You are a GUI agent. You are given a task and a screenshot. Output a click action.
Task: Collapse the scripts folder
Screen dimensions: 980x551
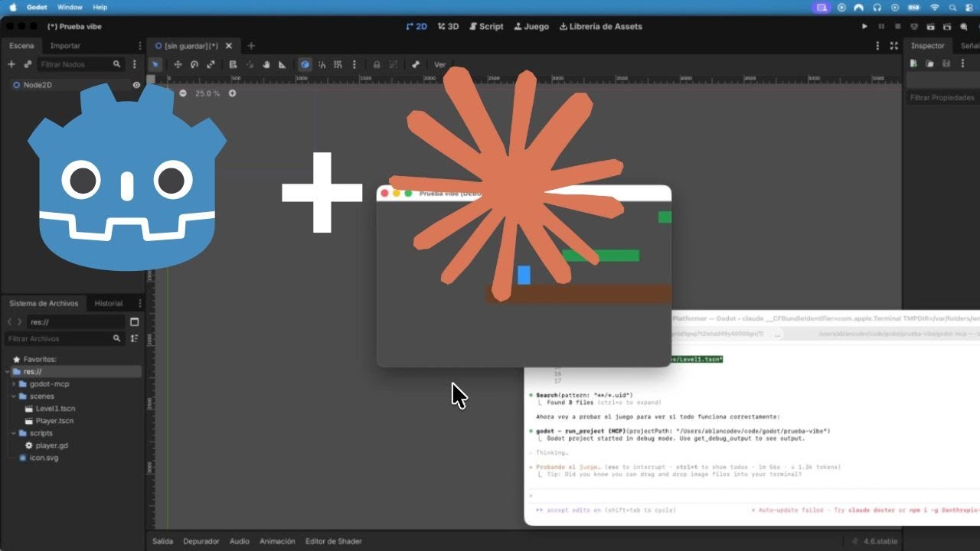pyautogui.click(x=14, y=433)
